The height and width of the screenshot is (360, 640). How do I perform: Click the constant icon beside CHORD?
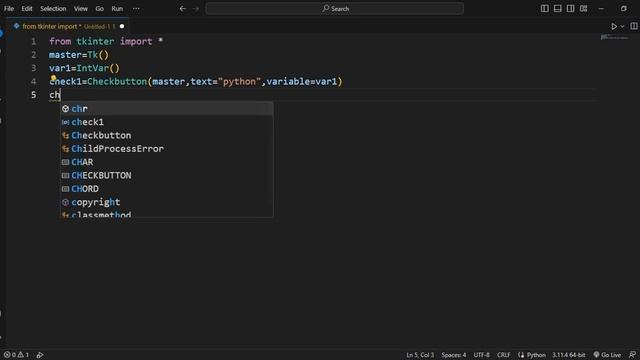65,189
